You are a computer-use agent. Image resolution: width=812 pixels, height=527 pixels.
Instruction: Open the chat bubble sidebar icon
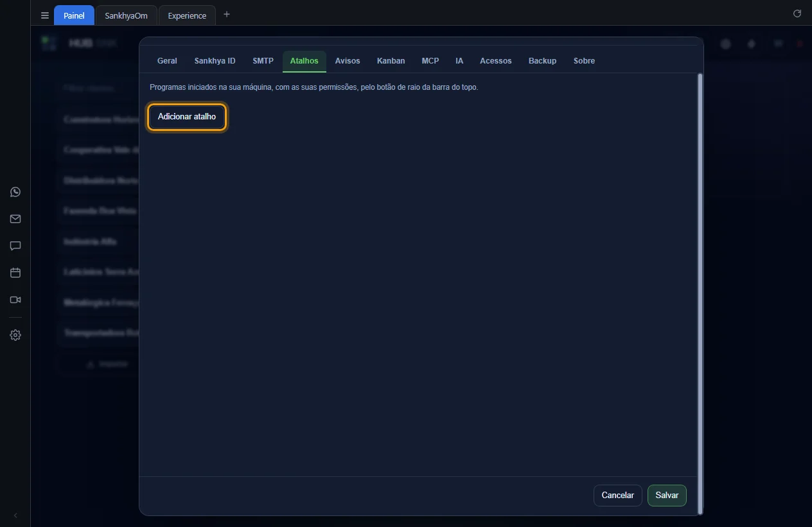tap(15, 246)
